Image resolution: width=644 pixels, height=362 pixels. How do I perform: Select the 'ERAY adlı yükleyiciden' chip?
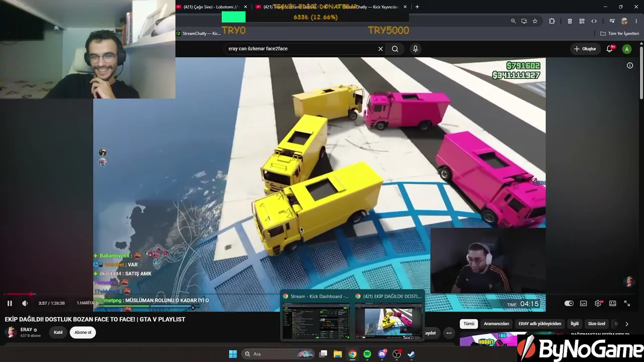click(x=540, y=324)
